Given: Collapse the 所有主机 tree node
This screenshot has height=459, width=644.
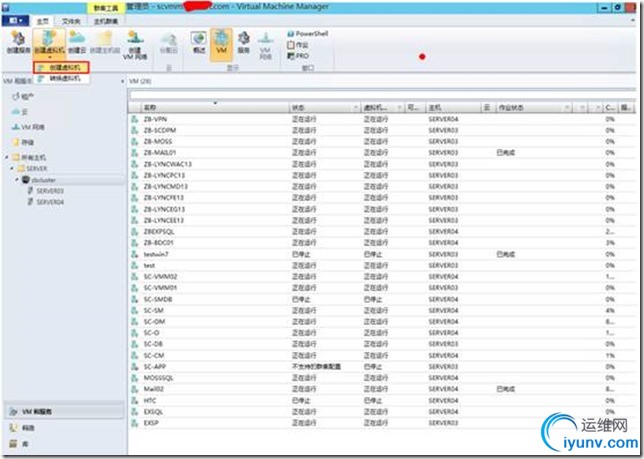Looking at the screenshot, I should tap(7, 157).
